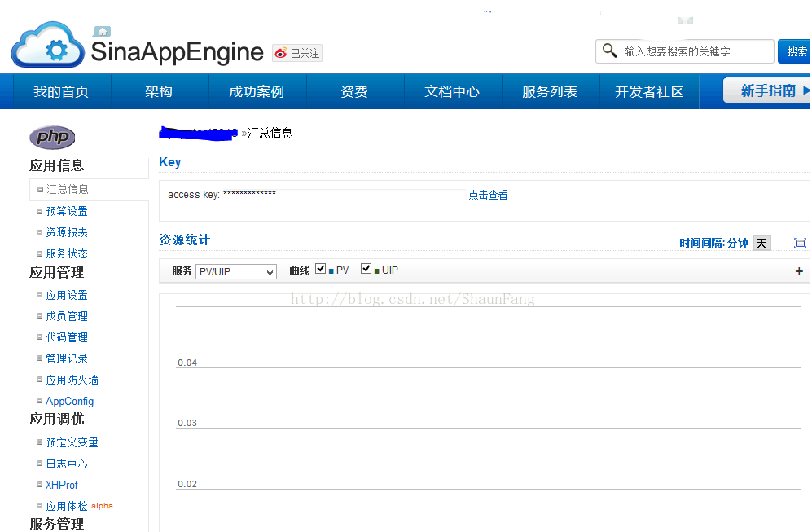Select the 天 time interval button
This screenshot has width=812, height=532.
tap(762, 243)
